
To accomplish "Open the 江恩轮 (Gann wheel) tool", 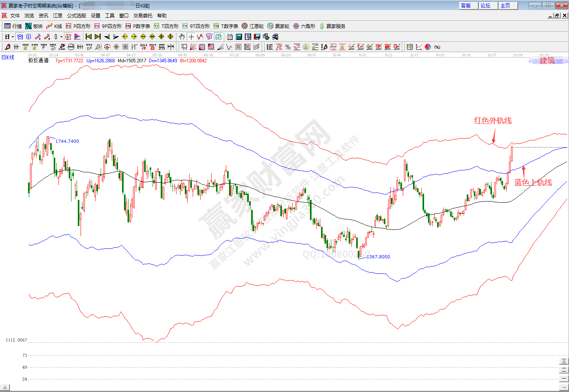I will pyautogui.click(x=253, y=26).
